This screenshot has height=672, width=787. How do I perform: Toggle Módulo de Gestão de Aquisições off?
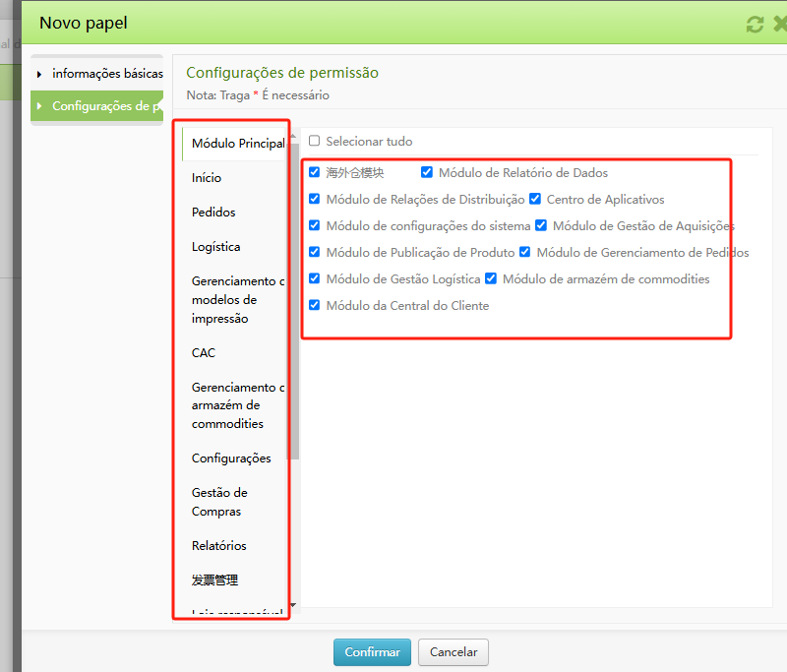[x=540, y=225]
